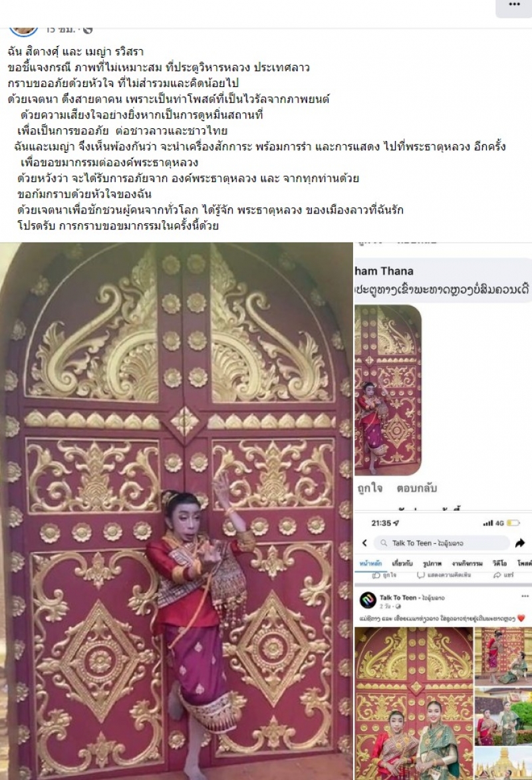Image resolution: width=532 pixels, height=780 pixels.
Task: Open the Talk To Teen post's three-dot menu
Action: click(525, 596)
